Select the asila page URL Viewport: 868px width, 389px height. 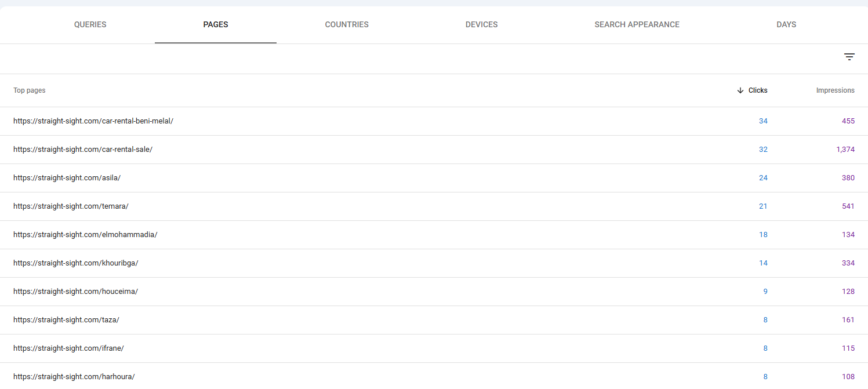[67, 178]
